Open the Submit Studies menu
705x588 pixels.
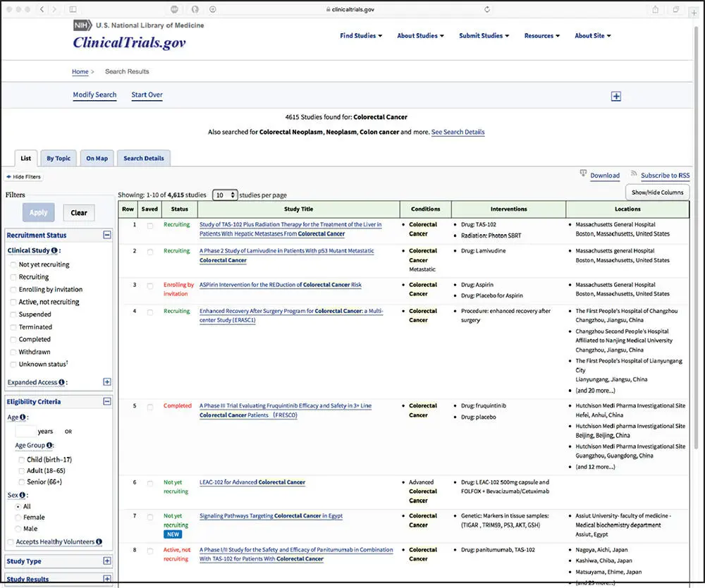[x=484, y=35]
